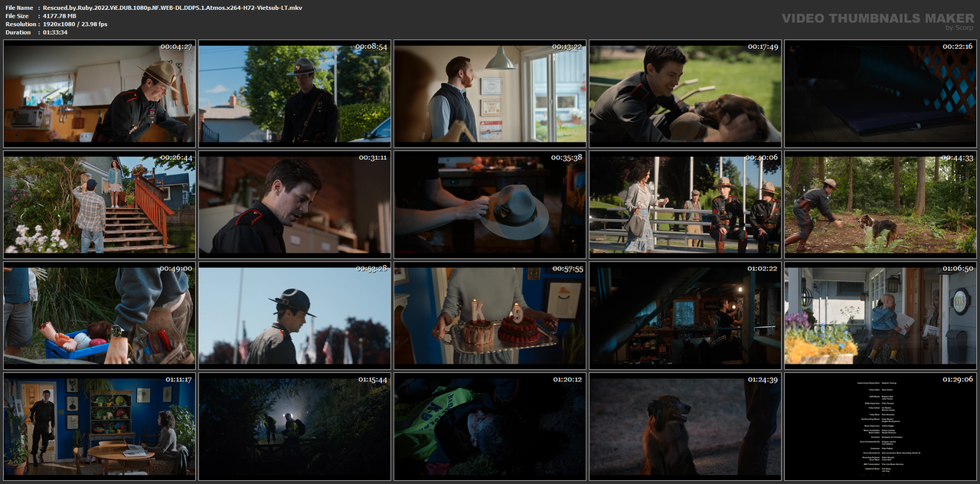Click the duration value 01:33:34

tap(55, 32)
